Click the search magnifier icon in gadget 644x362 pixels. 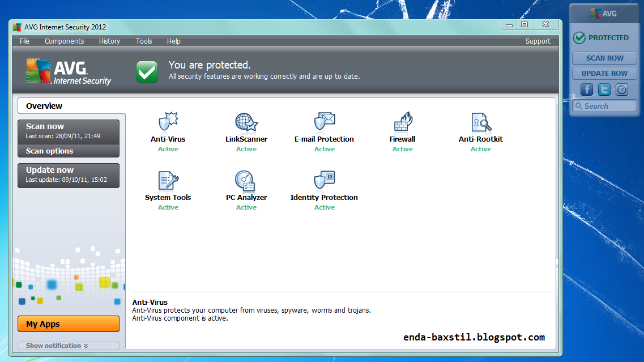point(579,106)
